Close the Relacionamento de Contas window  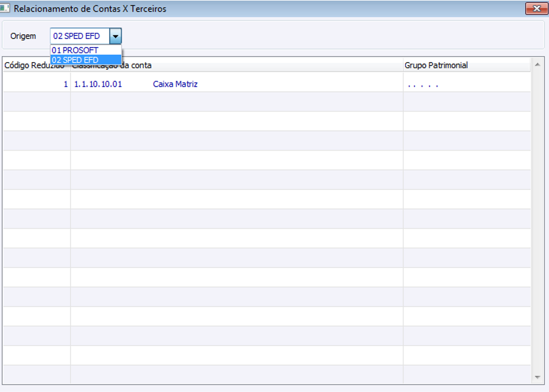coord(536,9)
